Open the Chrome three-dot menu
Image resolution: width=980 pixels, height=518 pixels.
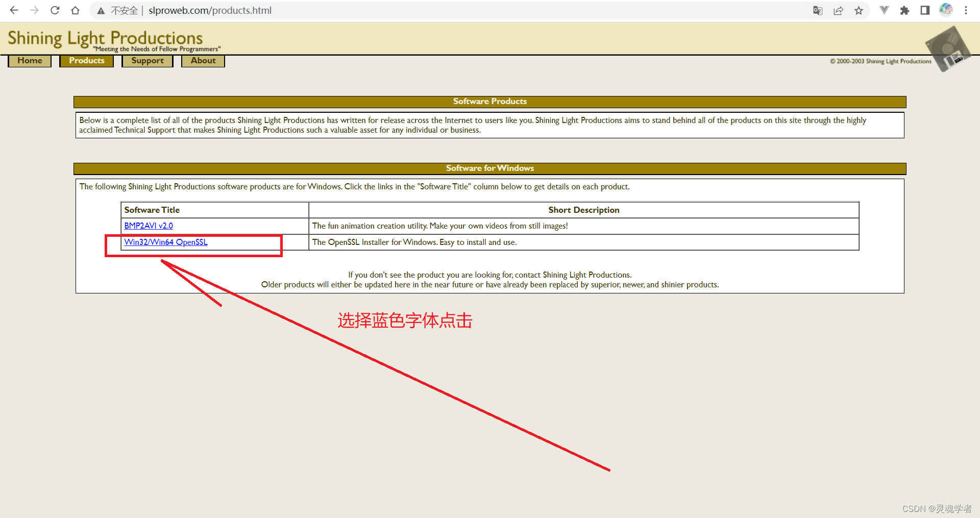tap(966, 10)
